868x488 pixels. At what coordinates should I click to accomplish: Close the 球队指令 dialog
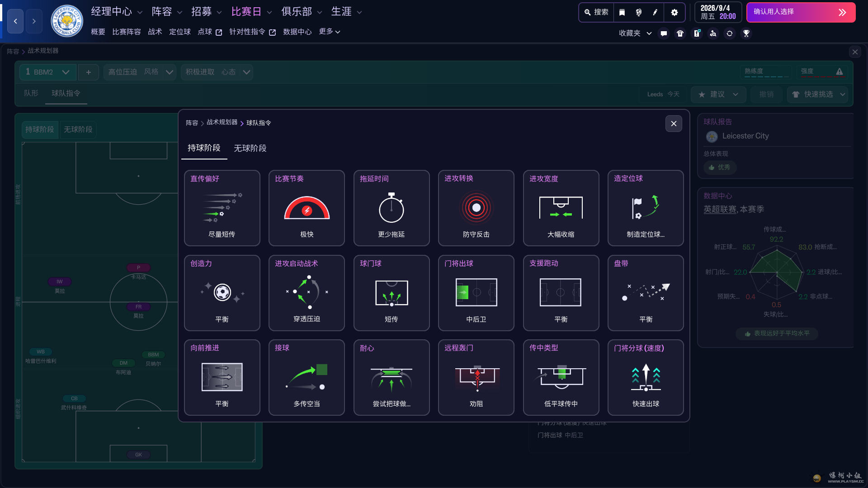673,123
